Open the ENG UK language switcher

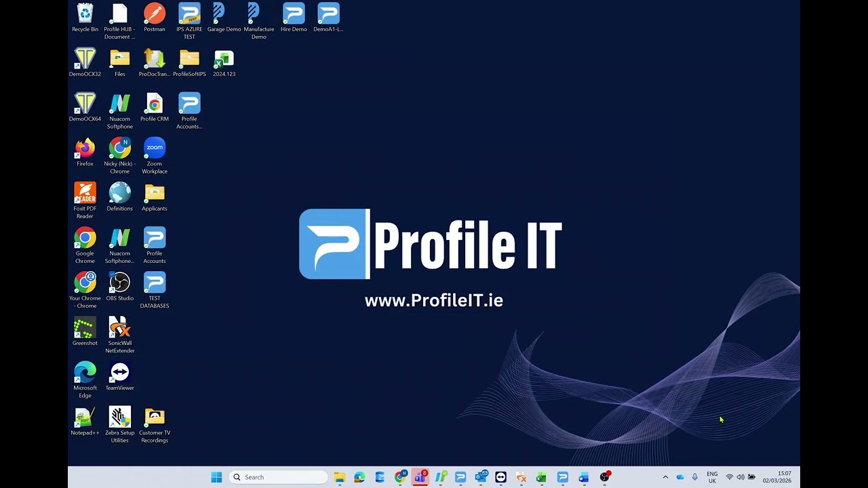(x=712, y=477)
